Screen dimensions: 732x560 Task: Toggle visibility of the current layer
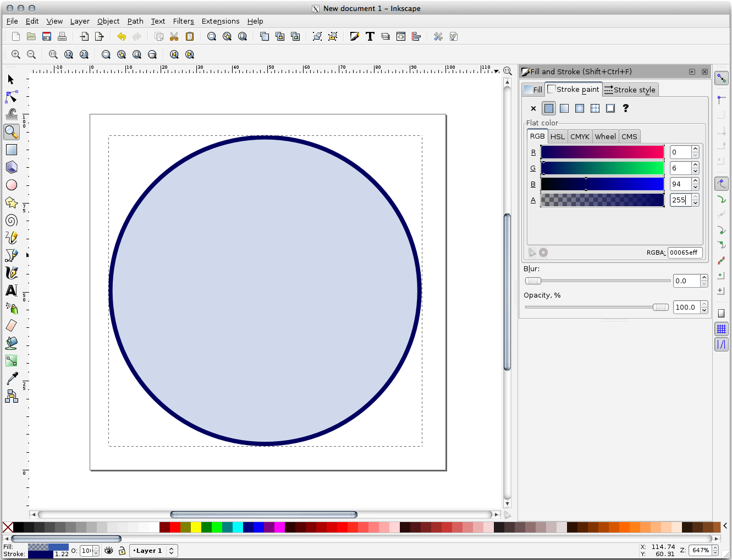pos(108,551)
